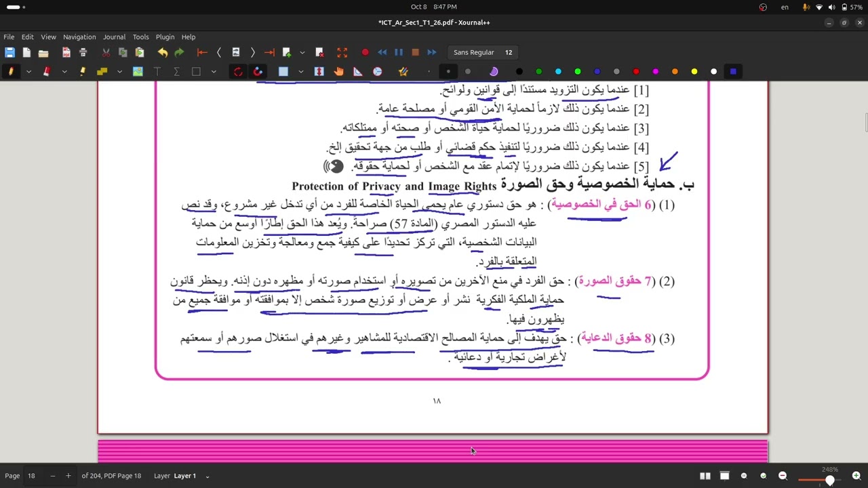Go to previous page with the left chevron
The image size is (868, 488).
218,52
